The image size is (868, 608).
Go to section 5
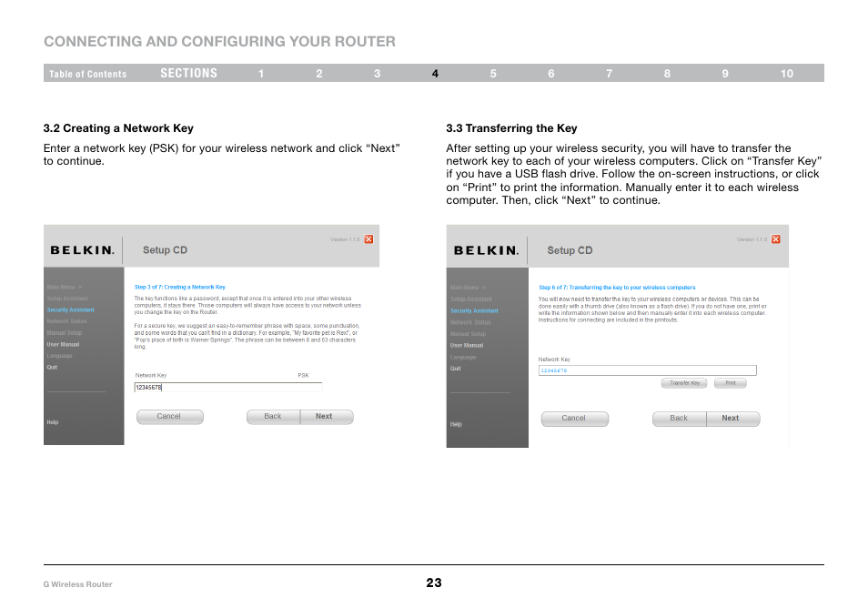point(493,74)
